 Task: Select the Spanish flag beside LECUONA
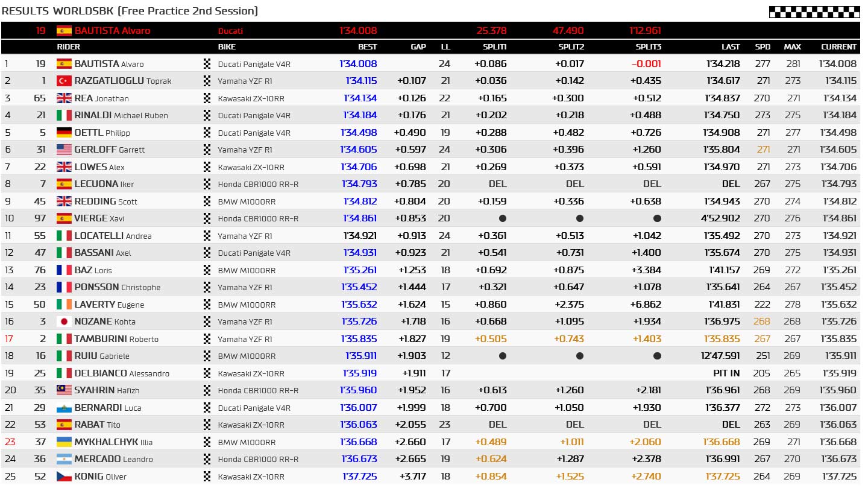coord(64,184)
